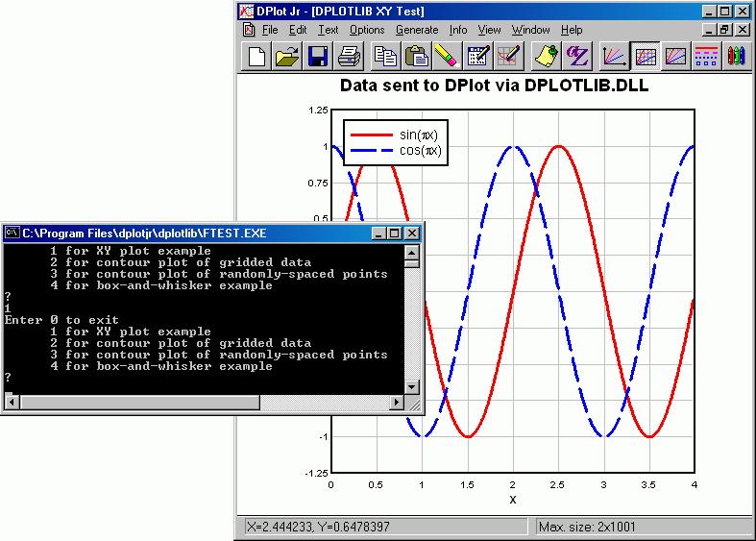Click console scrollbar down arrow

[x=412, y=386]
